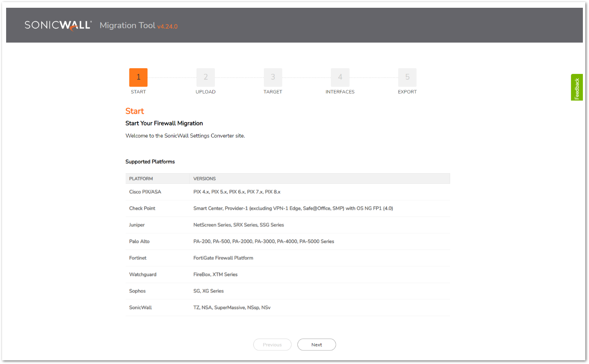Select step 5 Export in the wizard
Image resolution: width=589 pixels, height=364 pixels.
tap(407, 77)
